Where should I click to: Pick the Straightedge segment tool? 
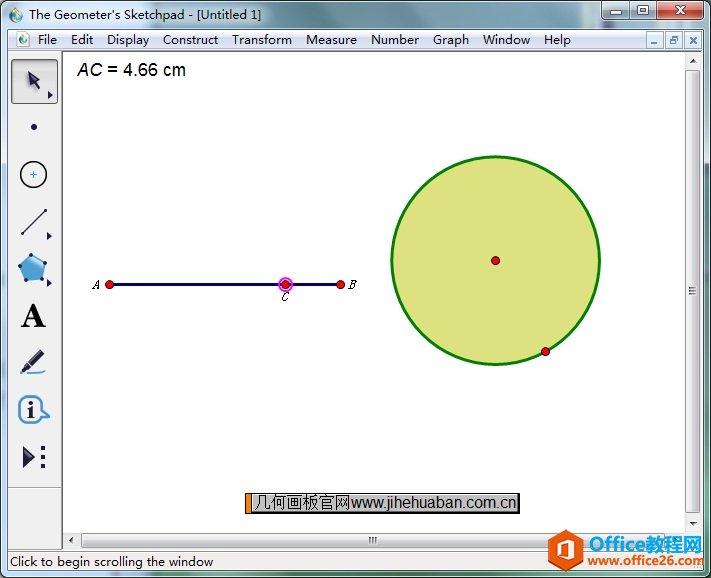33,222
